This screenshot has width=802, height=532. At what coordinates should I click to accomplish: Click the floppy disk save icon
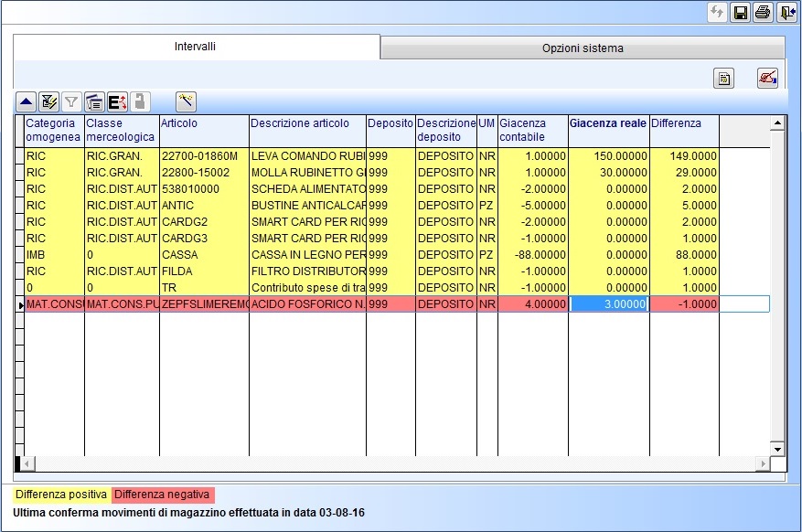tap(740, 12)
